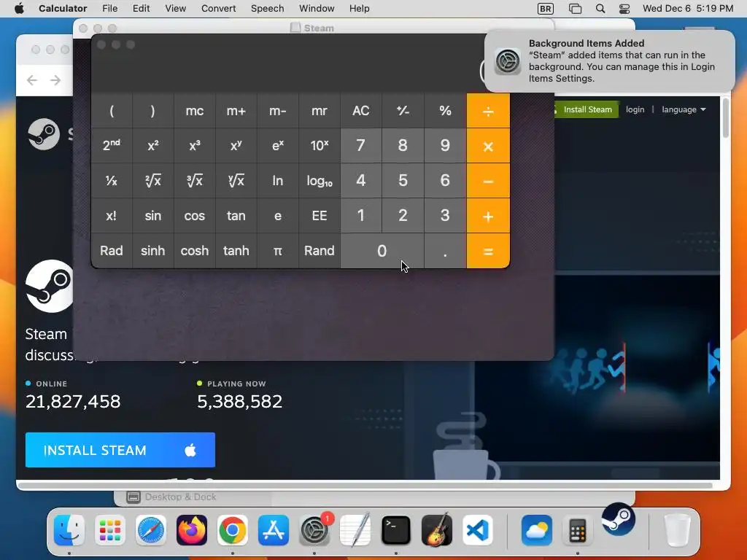747x560 pixels.
Task: Click the percent key in Calculator
Action: [445, 111]
